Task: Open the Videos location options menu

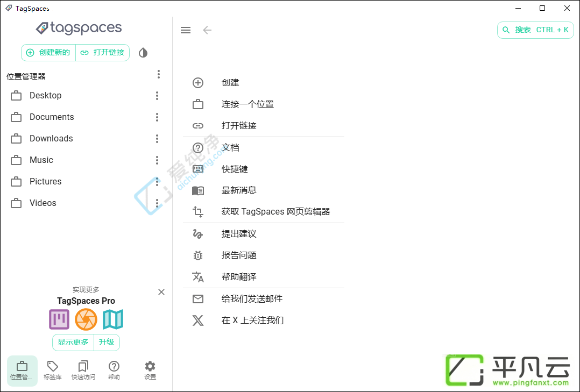Action: pos(157,203)
